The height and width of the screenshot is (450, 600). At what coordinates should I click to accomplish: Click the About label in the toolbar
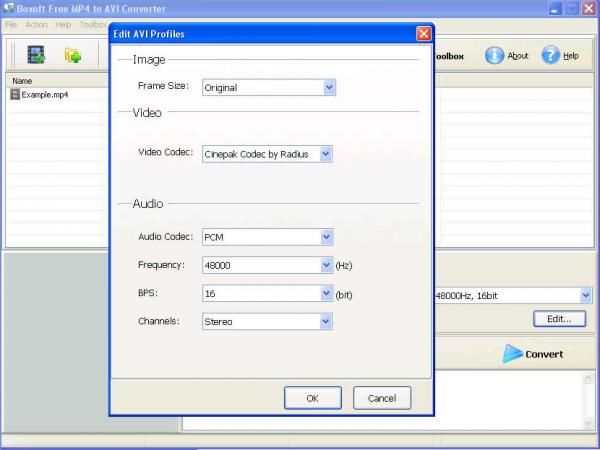(518, 56)
